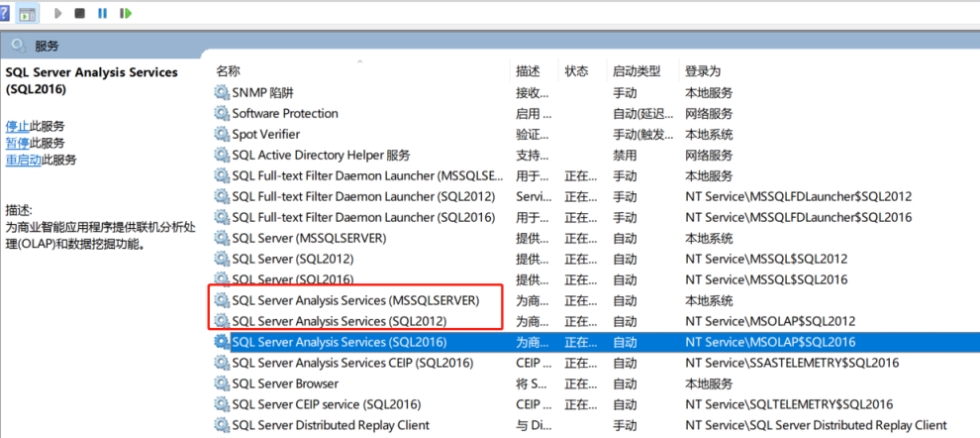Click gear icon of Analysis Services CEIP (SQL2016)
Viewport: 980px width, 438px height.
point(222,363)
